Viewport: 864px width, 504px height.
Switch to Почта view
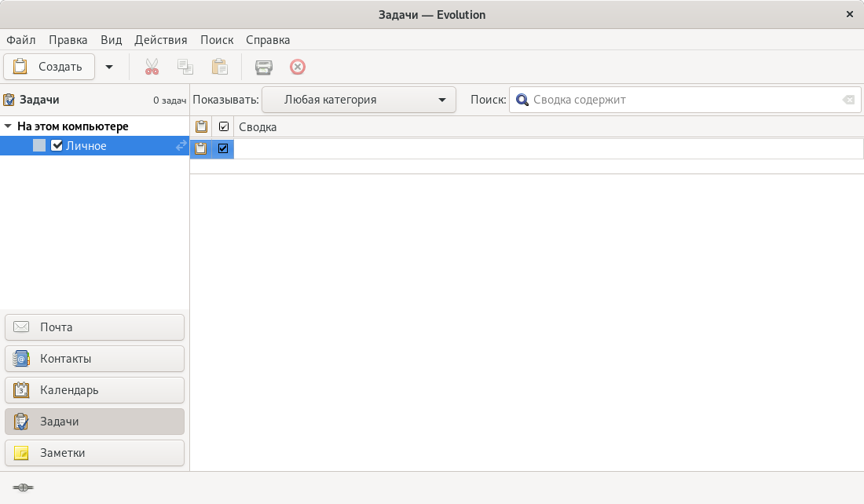95,327
